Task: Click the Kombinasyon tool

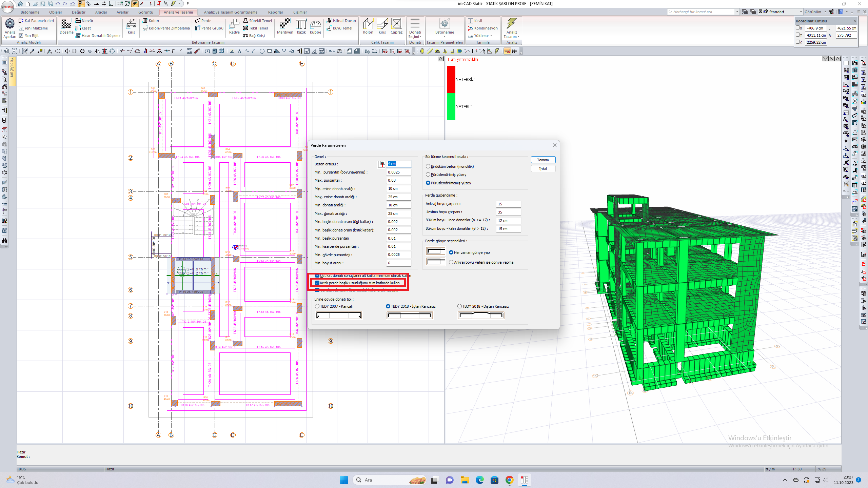Action: [483, 28]
